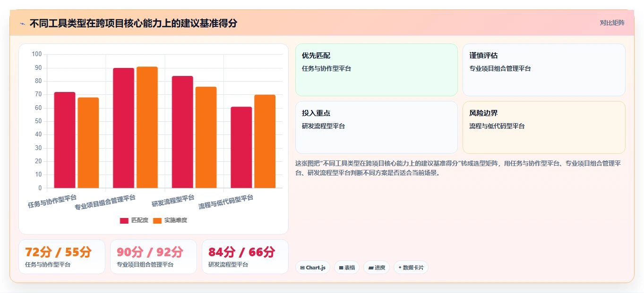Click the red 匹配度 bar for 流程与低代码型平台
This screenshot has width=644, height=293.
pyautogui.click(x=241, y=147)
